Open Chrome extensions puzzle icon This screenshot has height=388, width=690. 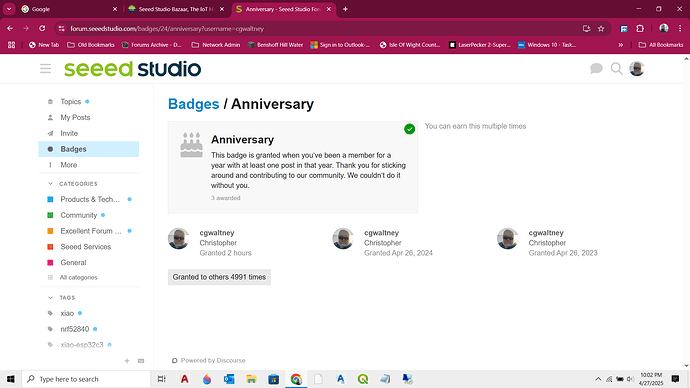pos(640,29)
